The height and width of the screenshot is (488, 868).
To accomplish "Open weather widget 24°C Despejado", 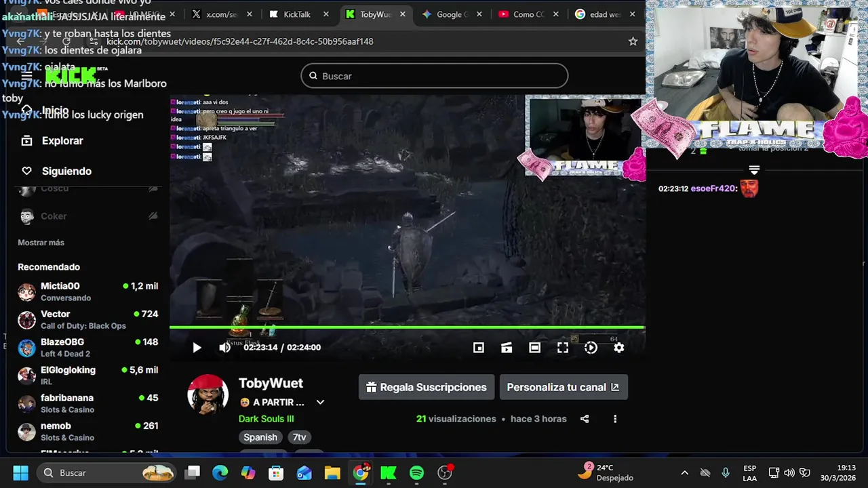I will pos(606,472).
